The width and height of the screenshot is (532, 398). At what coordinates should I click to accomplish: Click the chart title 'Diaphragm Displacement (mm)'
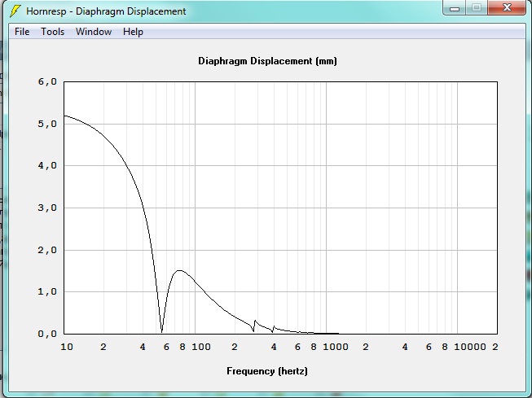pyautogui.click(x=267, y=61)
